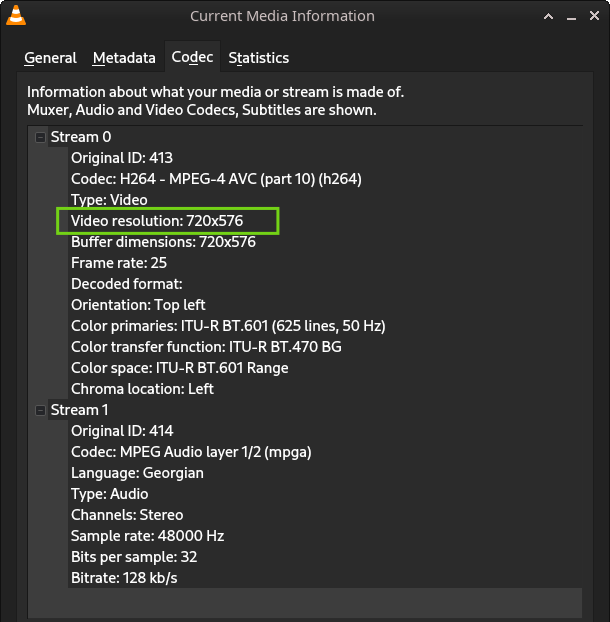Select the Language: Georgian row
The height and width of the screenshot is (622, 610).
pos(137,473)
